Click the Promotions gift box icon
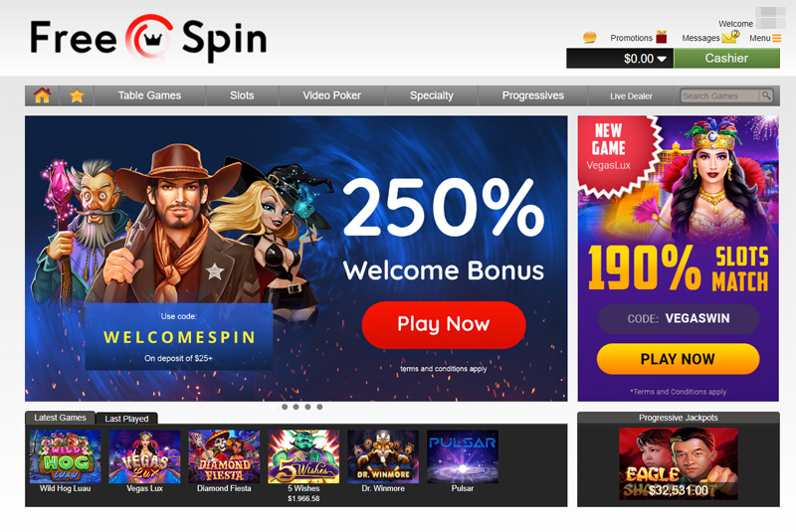Screen dimensions: 796x532 (661, 37)
